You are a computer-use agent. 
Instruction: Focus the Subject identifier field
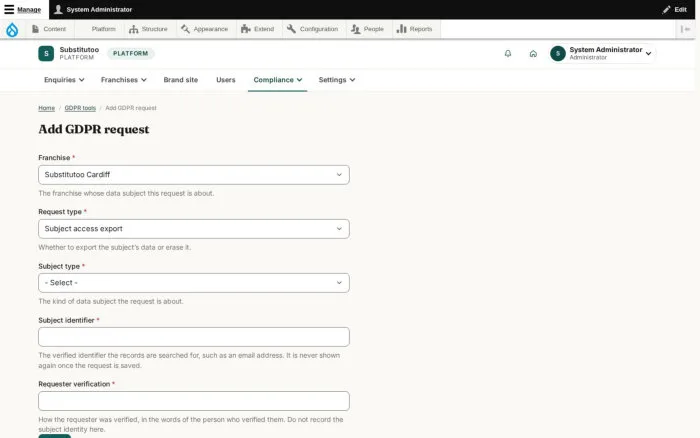pos(194,337)
